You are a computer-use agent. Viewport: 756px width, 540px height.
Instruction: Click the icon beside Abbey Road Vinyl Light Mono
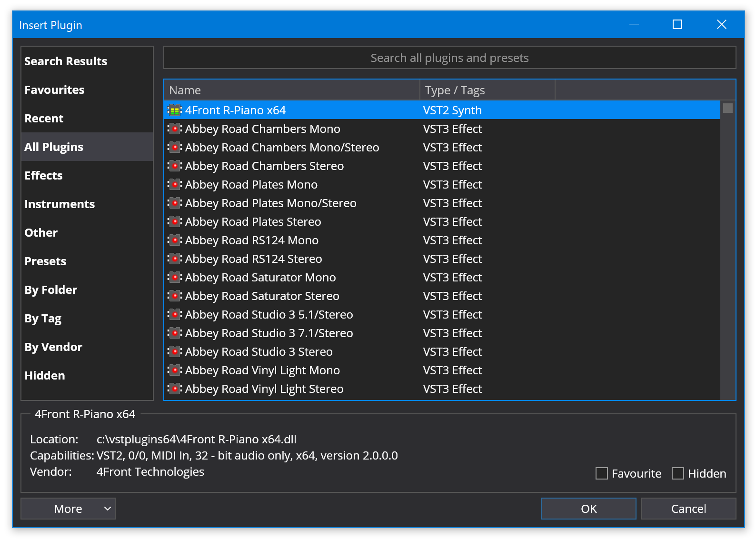coord(175,370)
